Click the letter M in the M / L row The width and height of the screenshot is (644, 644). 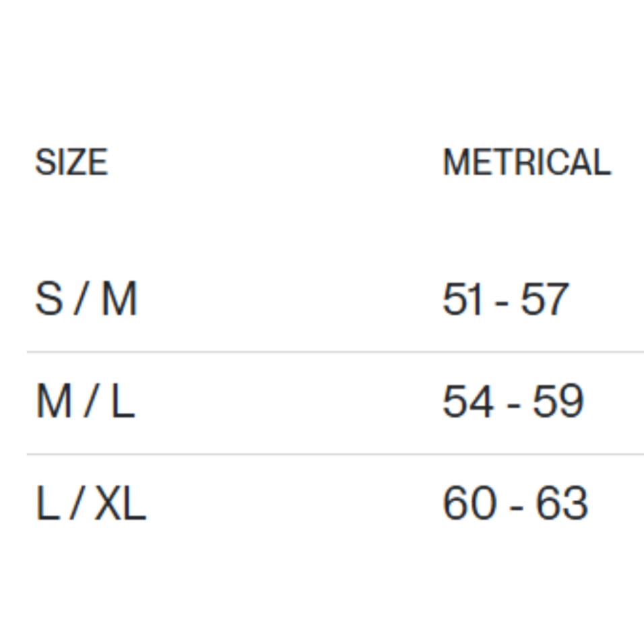(x=53, y=402)
